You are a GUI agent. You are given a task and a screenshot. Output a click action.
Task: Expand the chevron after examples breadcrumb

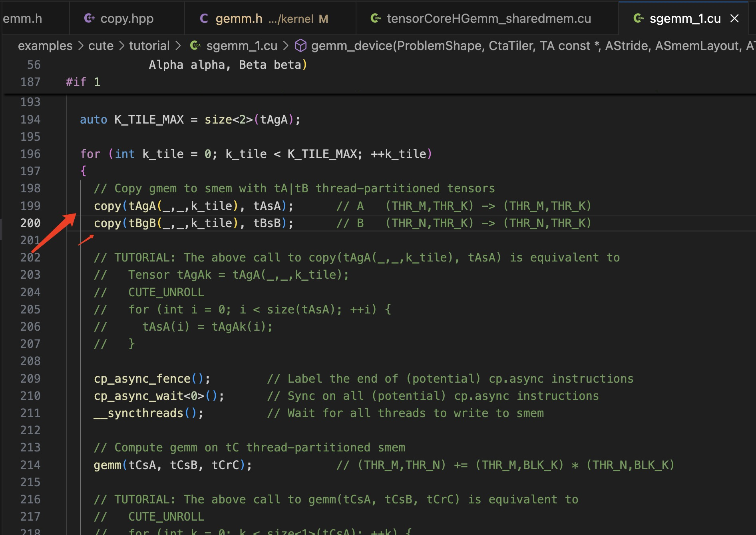coord(81,46)
